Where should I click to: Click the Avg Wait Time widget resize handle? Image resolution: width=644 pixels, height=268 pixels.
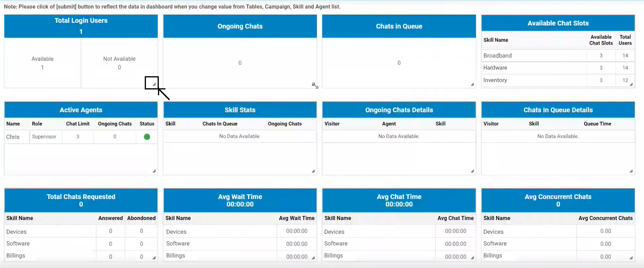pos(313,258)
